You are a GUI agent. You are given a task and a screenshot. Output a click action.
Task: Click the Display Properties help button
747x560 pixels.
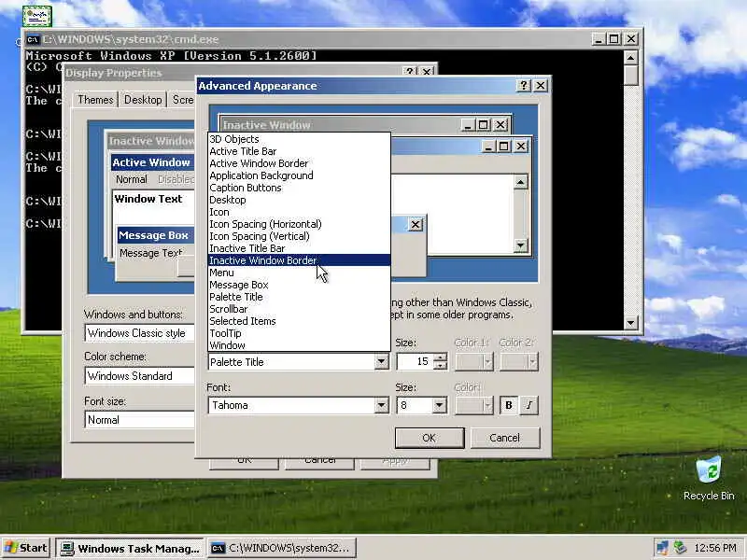[410, 72]
